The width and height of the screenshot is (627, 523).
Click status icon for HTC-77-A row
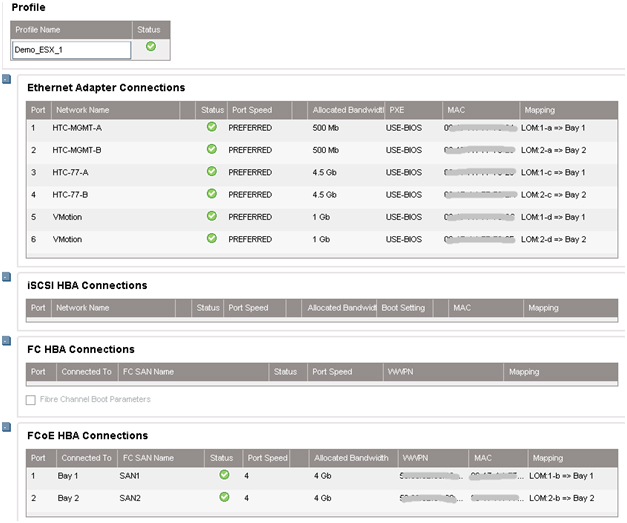click(x=212, y=172)
